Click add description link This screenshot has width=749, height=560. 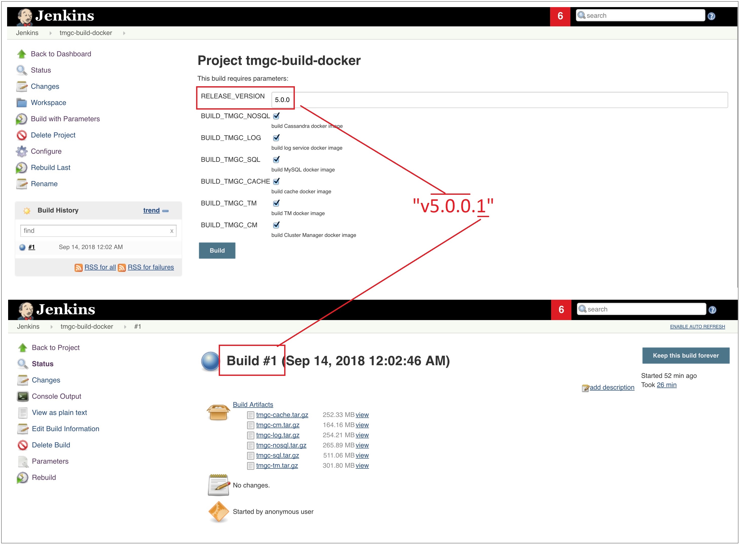(x=612, y=388)
